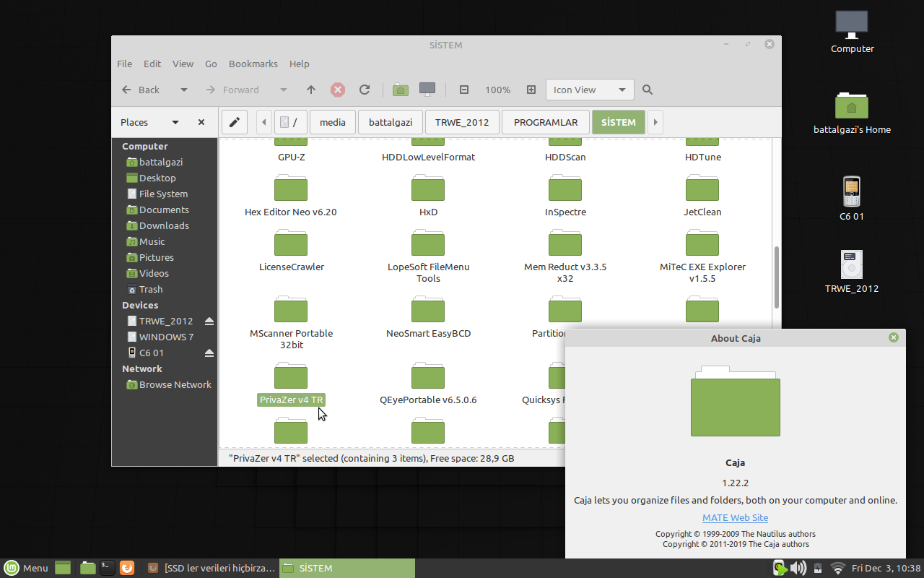This screenshot has height=578, width=924.
Task: Click Browse Network in sidebar
Action: coord(168,384)
